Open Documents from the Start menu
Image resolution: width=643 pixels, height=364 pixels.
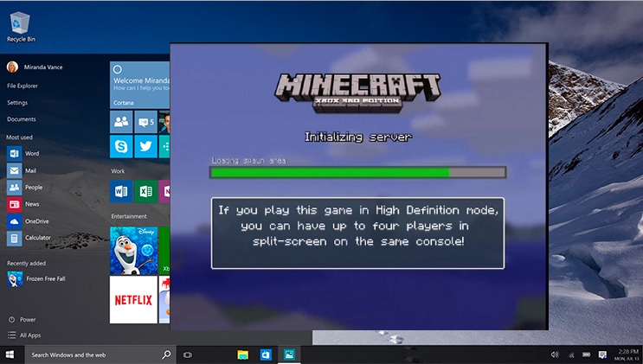tap(22, 119)
